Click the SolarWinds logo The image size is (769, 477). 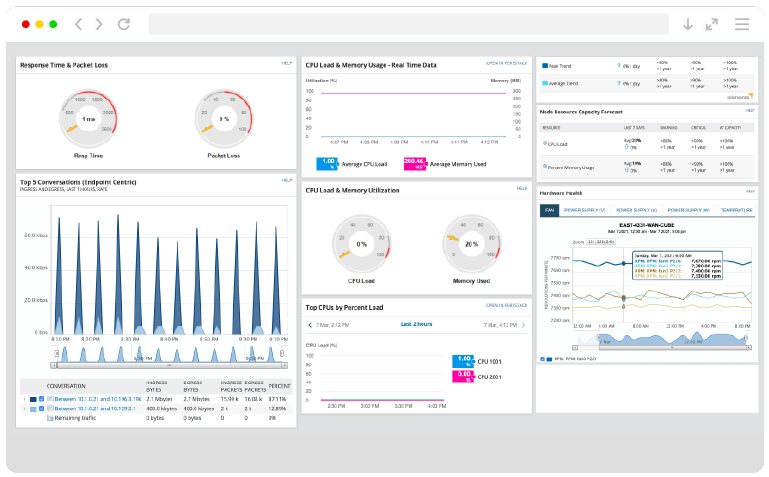(x=740, y=97)
